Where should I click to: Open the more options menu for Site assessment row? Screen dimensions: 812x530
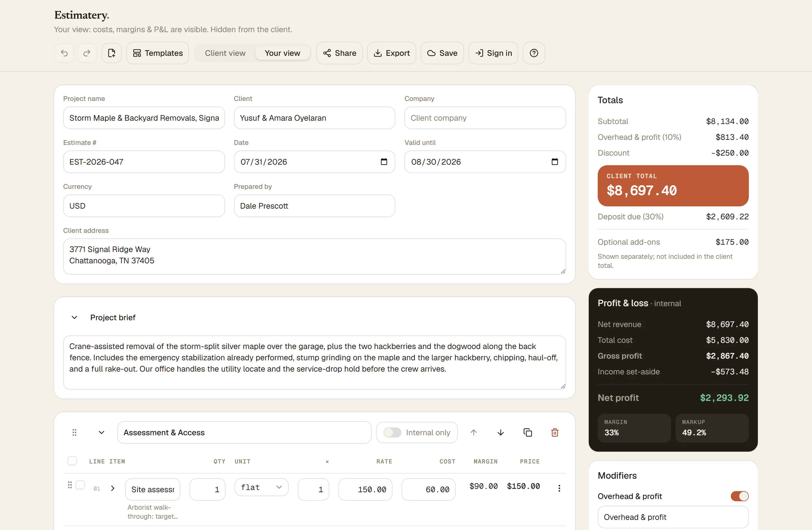tap(559, 488)
